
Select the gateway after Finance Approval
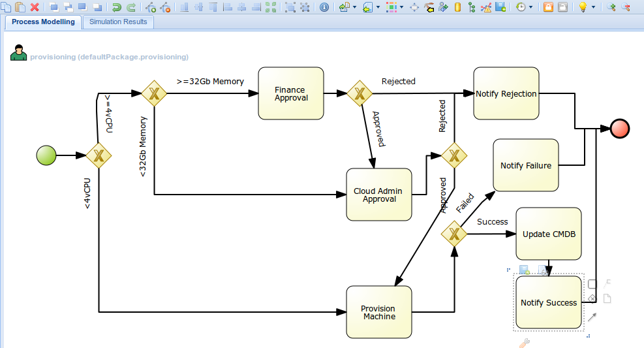[360, 93]
